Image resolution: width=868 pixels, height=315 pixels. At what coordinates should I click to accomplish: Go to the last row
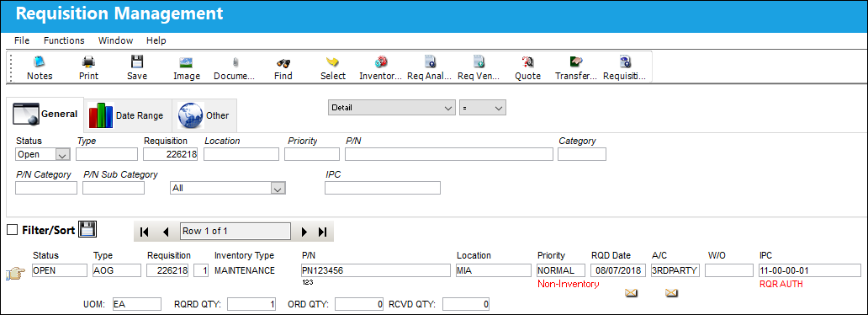pos(323,232)
